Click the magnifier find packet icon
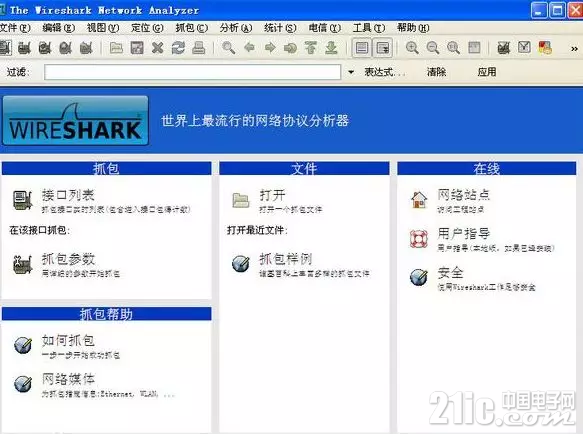Image resolution: width=583 pixels, height=434 pixels. click(228, 48)
